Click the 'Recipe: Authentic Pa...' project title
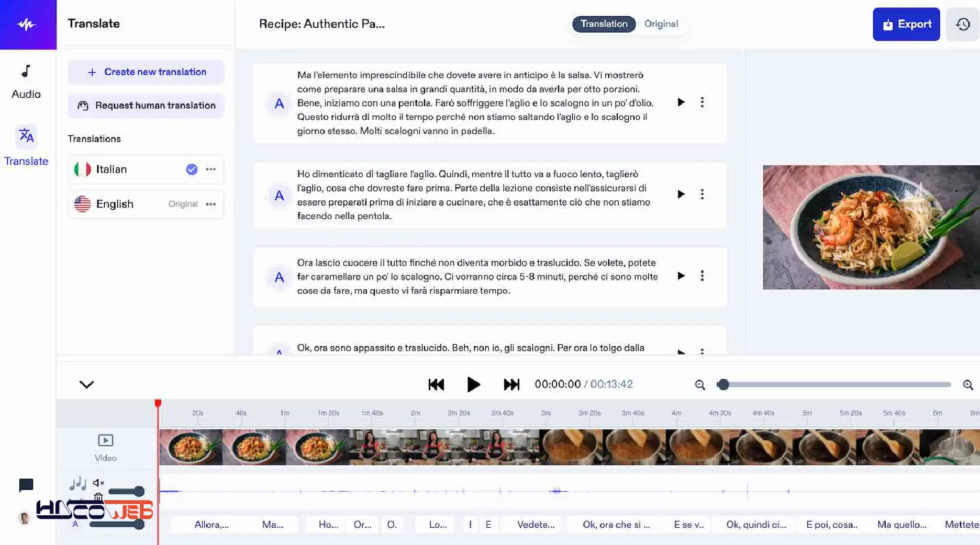Image resolution: width=980 pixels, height=545 pixels. (322, 24)
